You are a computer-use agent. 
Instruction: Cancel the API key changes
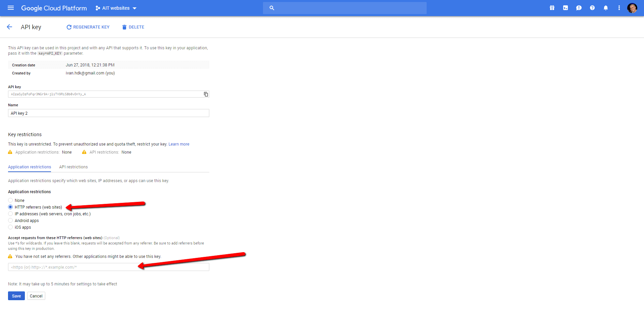click(x=36, y=296)
